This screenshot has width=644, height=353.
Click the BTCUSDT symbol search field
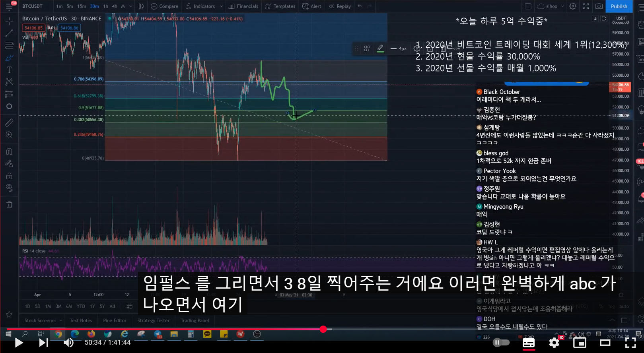click(x=33, y=6)
